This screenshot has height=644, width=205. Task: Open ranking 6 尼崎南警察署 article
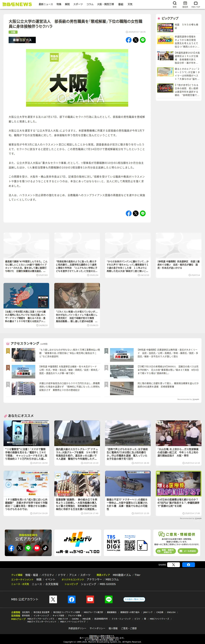(x=152, y=388)
